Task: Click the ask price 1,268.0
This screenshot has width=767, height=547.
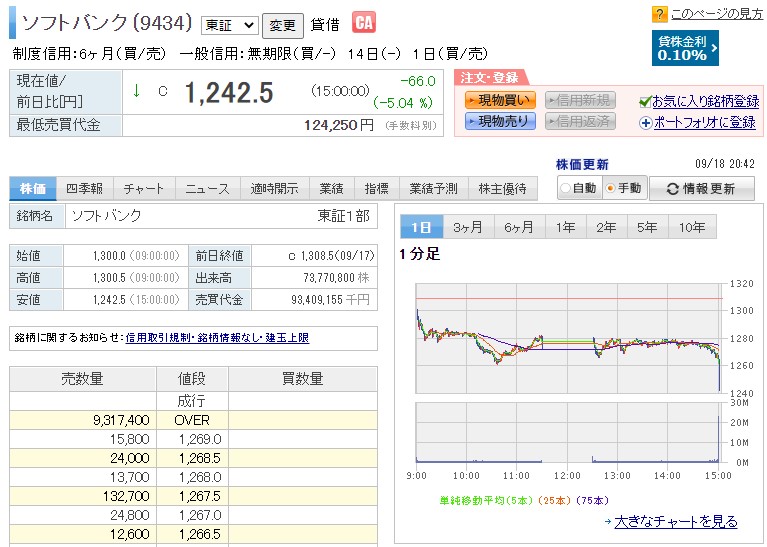Action: point(200,477)
